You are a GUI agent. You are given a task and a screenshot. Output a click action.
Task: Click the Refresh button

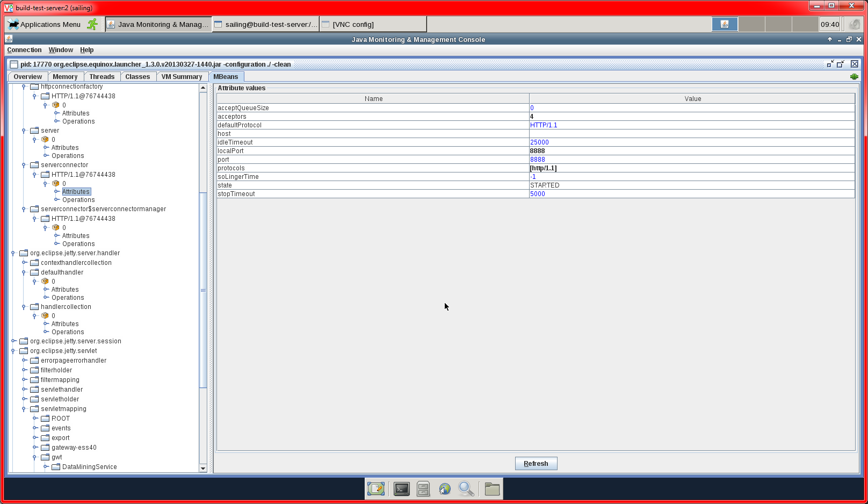point(536,464)
